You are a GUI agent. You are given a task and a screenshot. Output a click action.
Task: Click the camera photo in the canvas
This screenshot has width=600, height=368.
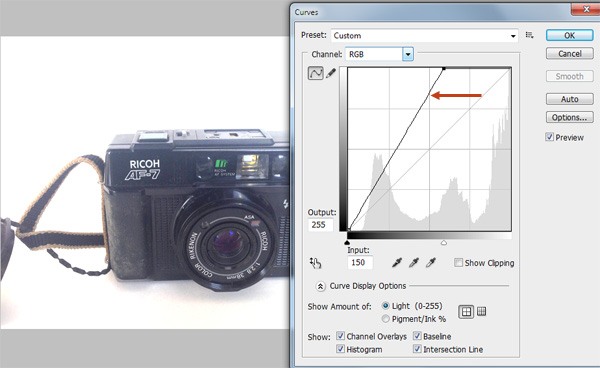click(145, 182)
